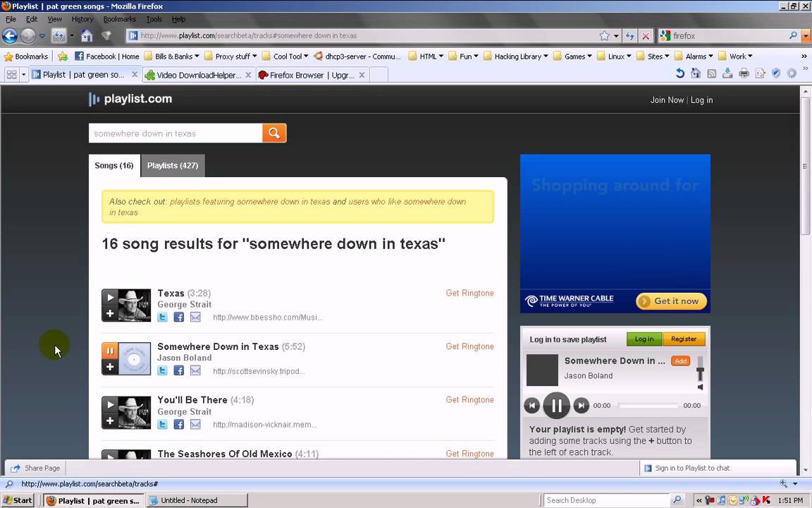812x508 pixels.
Task: Expand the Proxy stuff bookmark folder
Action: coord(231,56)
